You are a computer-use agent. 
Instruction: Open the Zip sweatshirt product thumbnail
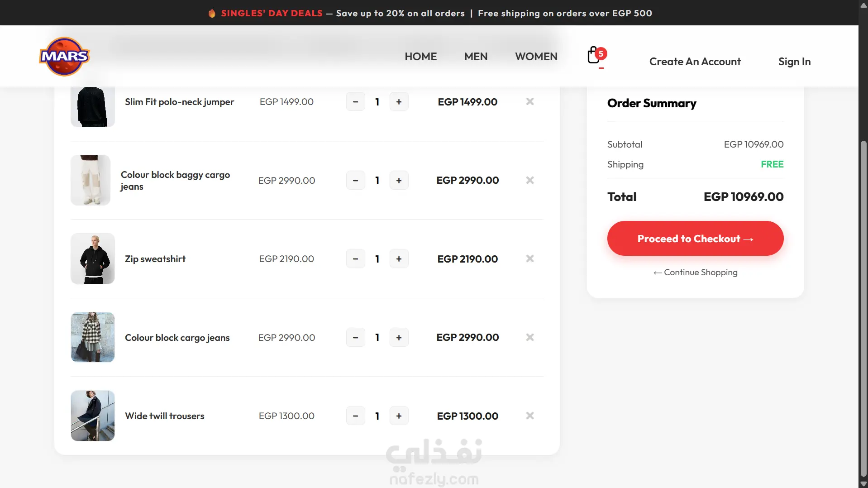point(93,258)
